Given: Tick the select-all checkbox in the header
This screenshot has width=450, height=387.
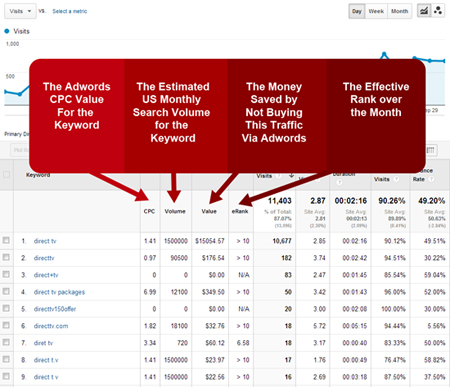Looking at the screenshot, I should coord(6,175).
